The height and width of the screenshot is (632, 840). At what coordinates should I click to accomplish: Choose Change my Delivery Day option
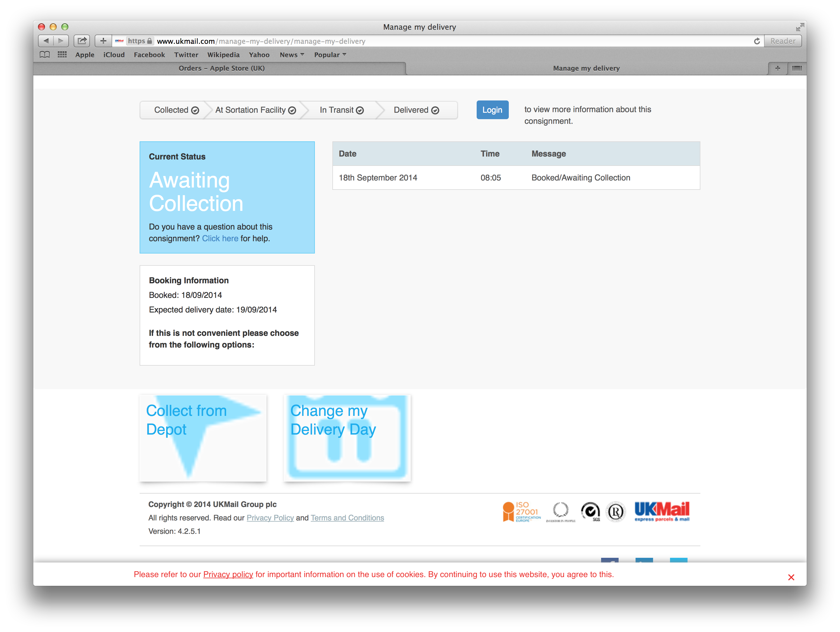tap(347, 438)
